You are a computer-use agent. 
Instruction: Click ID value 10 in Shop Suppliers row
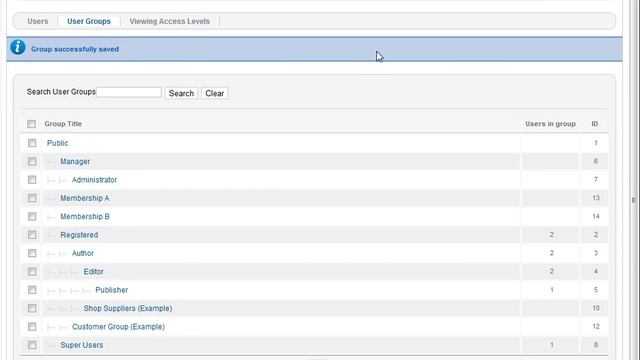click(x=596, y=308)
